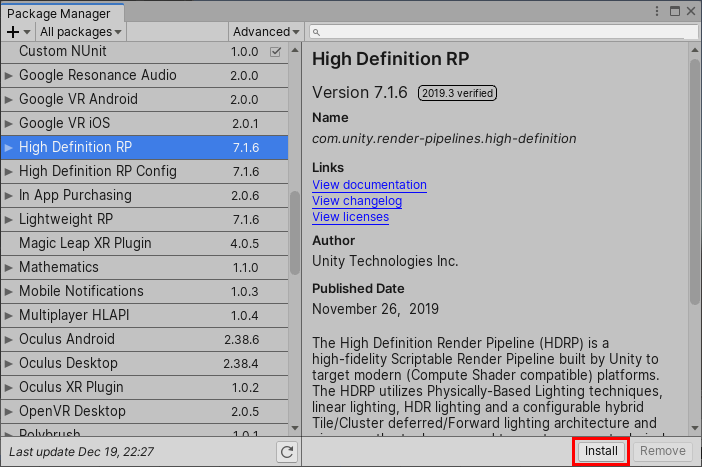Select In App Purchasing package
The height and width of the screenshot is (467, 702).
tap(145, 196)
